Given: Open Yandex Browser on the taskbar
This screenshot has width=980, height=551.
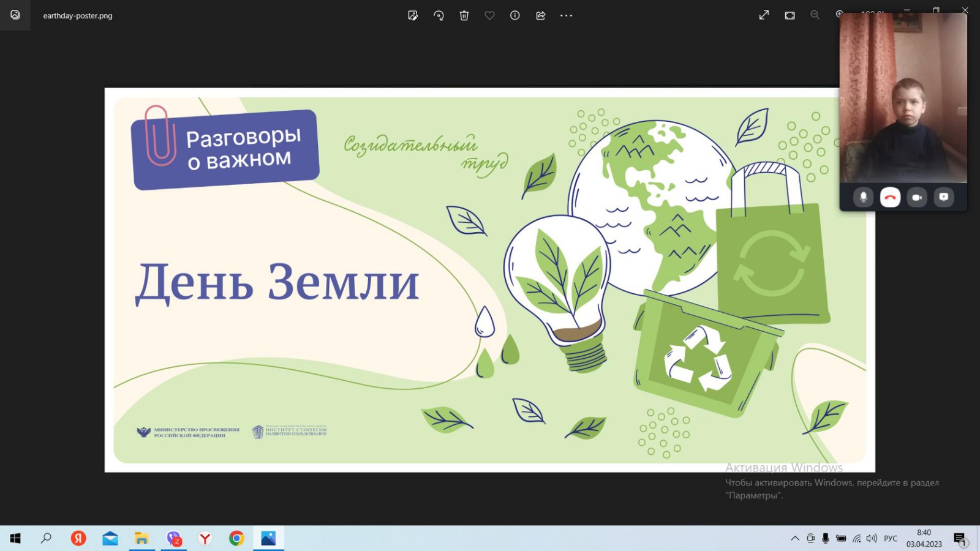Looking at the screenshot, I should tap(205, 538).
